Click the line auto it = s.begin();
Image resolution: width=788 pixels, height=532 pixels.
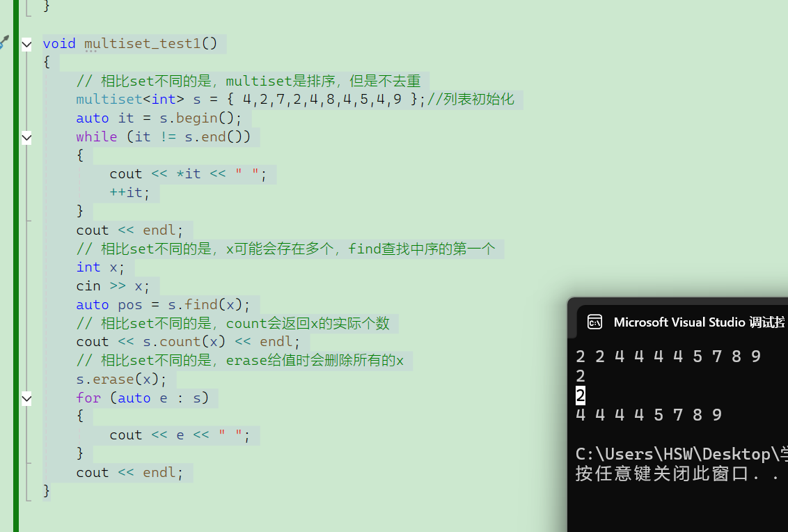point(159,118)
